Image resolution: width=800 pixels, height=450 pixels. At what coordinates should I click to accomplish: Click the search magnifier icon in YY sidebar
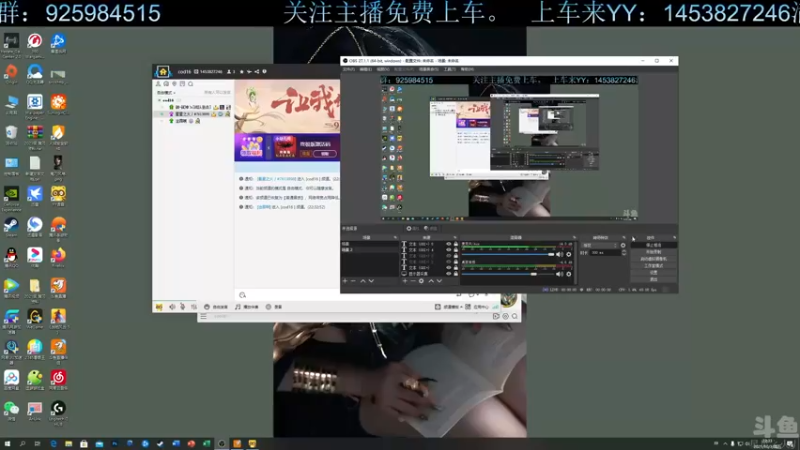pos(190,84)
